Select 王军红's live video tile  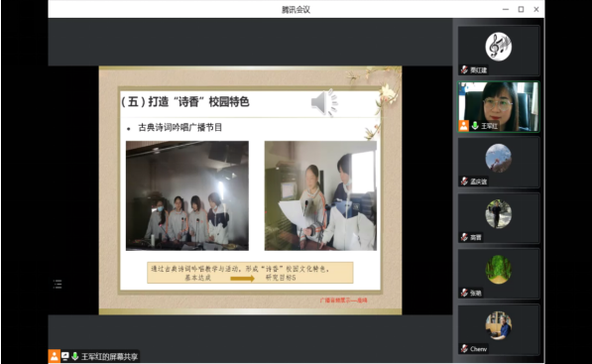(499, 106)
